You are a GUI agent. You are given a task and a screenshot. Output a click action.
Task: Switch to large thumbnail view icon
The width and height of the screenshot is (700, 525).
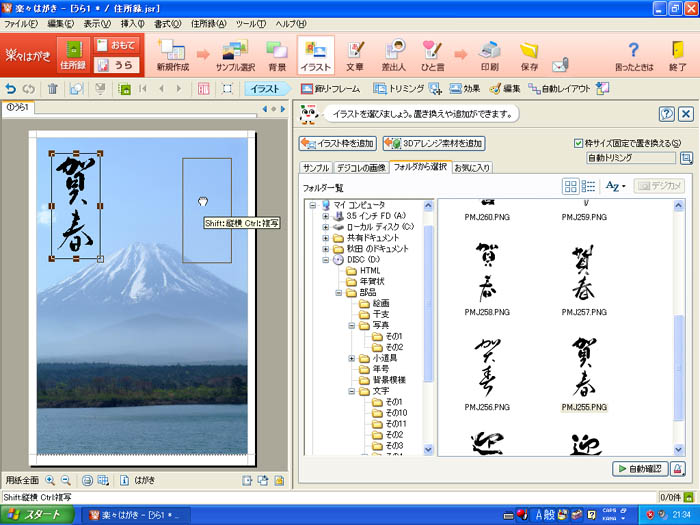click(x=570, y=186)
